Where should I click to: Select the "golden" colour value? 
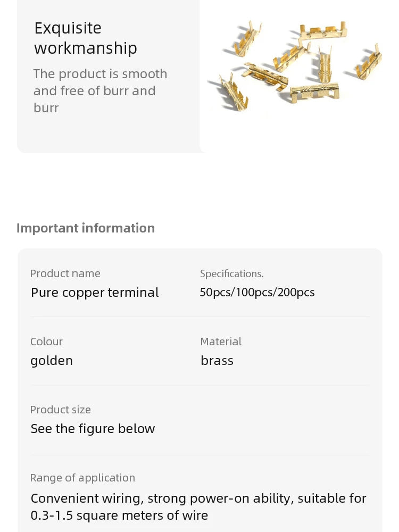tap(52, 361)
